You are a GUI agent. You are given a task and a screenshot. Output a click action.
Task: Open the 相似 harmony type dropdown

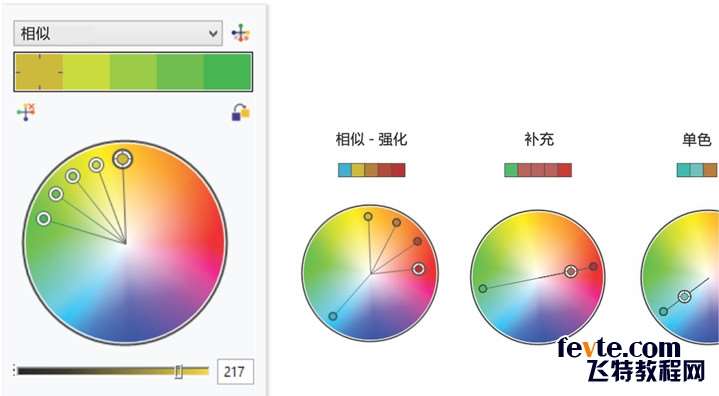(x=118, y=33)
